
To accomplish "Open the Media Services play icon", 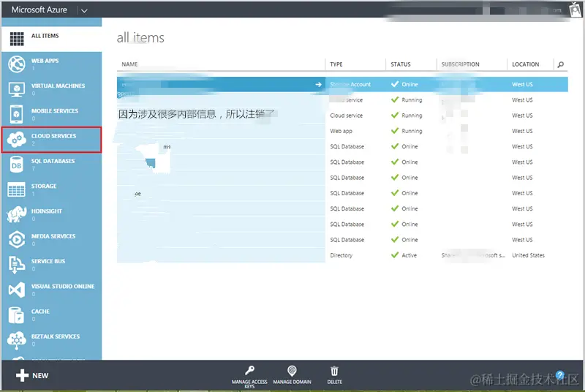I will point(17,239).
